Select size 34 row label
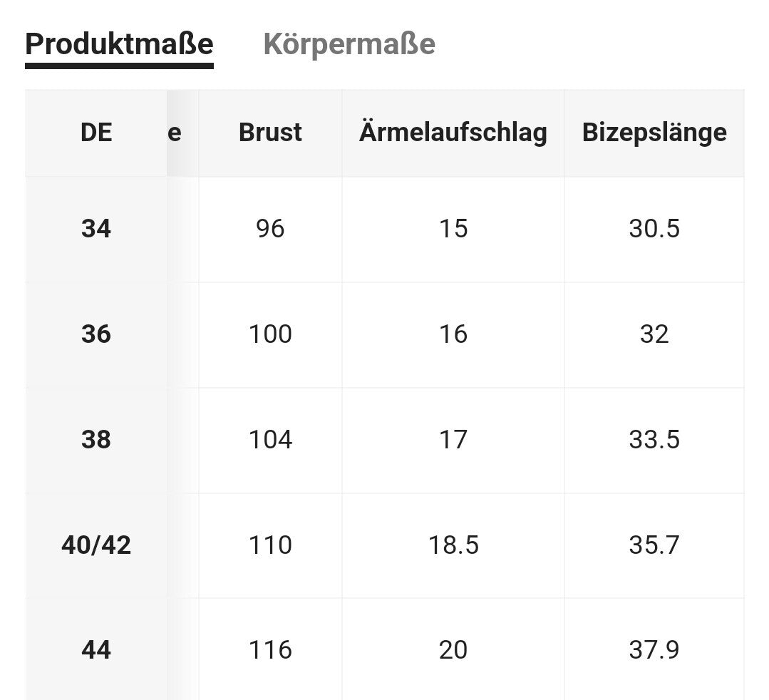The width and height of the screenshot is (769, 700). 96,229
